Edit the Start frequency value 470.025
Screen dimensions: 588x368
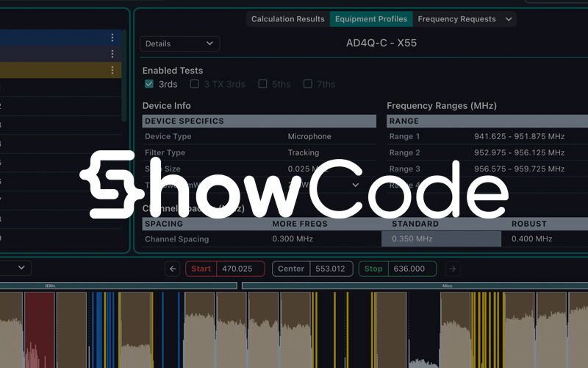point(240,269)
